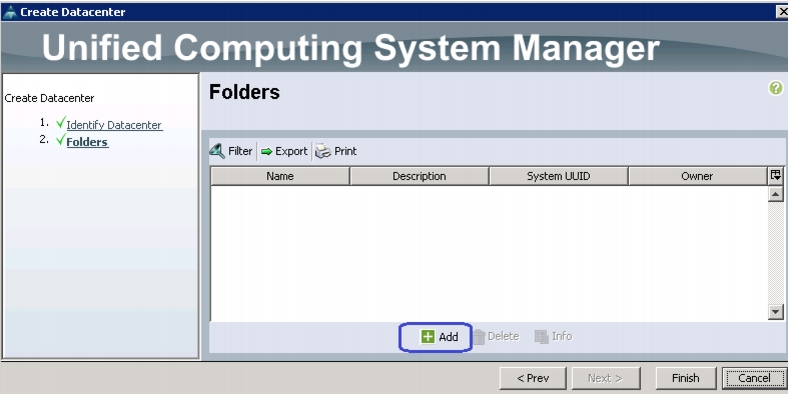Click the green Export arrow icon

pos(266,151)
